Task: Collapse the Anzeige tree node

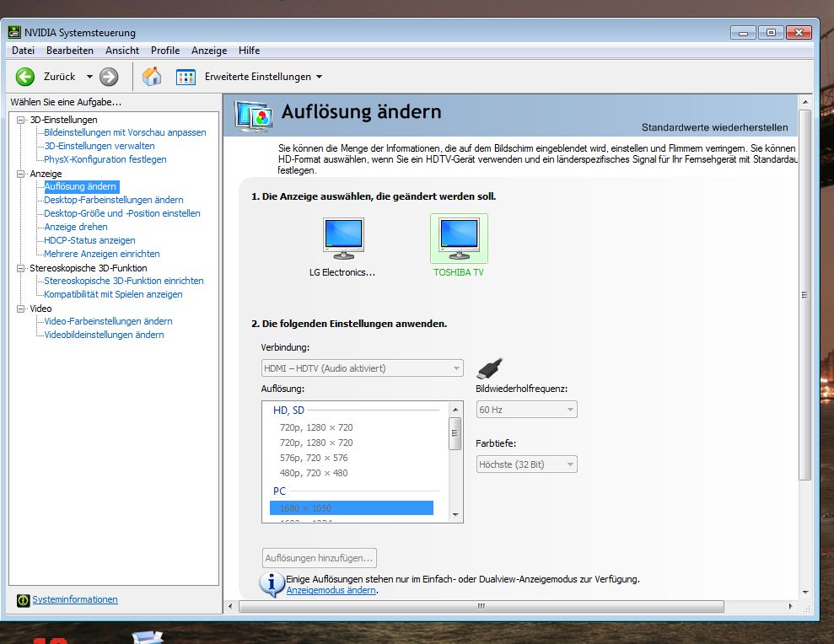Action: click(21, 174)
